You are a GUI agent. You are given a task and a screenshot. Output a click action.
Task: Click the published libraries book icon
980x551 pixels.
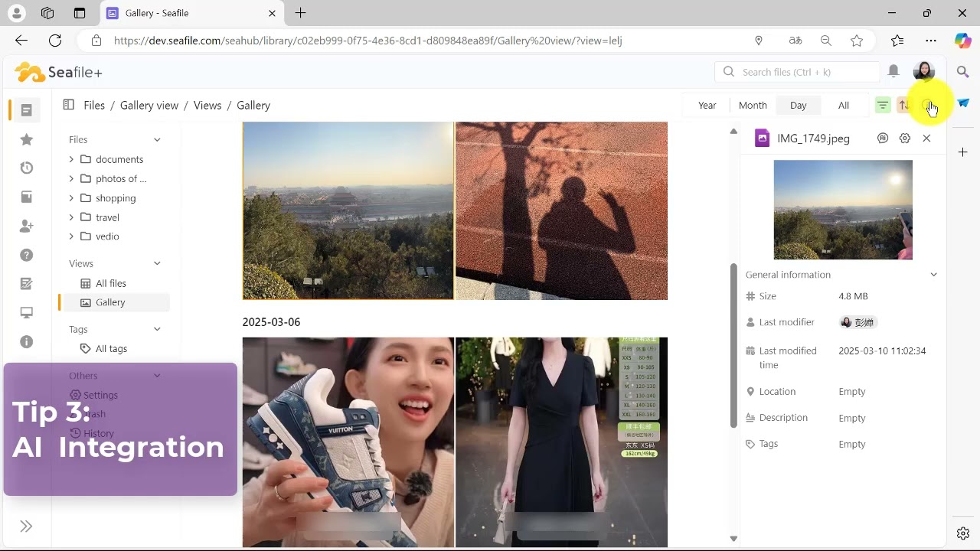point(26,197)
